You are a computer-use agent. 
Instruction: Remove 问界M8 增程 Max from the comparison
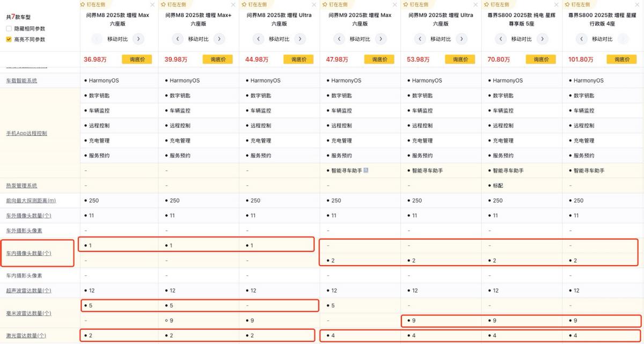[x=152, y=4]
